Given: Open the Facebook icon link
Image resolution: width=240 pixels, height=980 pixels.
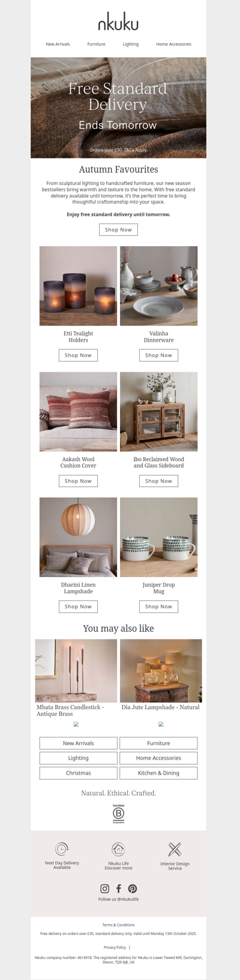Looking at the screenshot, I should [x=118, y=888].
